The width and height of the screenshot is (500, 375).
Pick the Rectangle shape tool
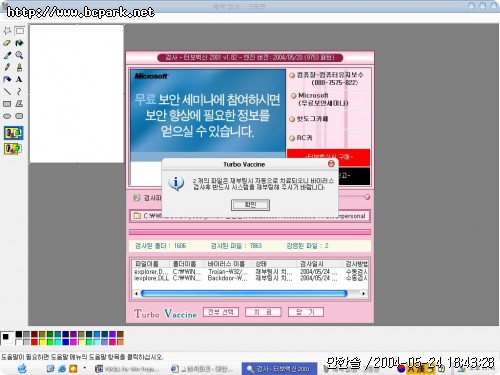[7, 104]
